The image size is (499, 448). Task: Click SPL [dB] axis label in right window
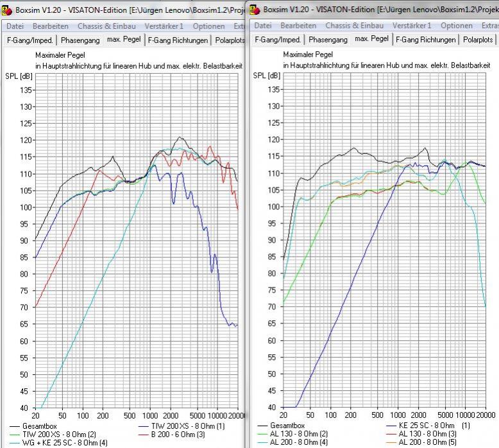[x=267, y=76]
